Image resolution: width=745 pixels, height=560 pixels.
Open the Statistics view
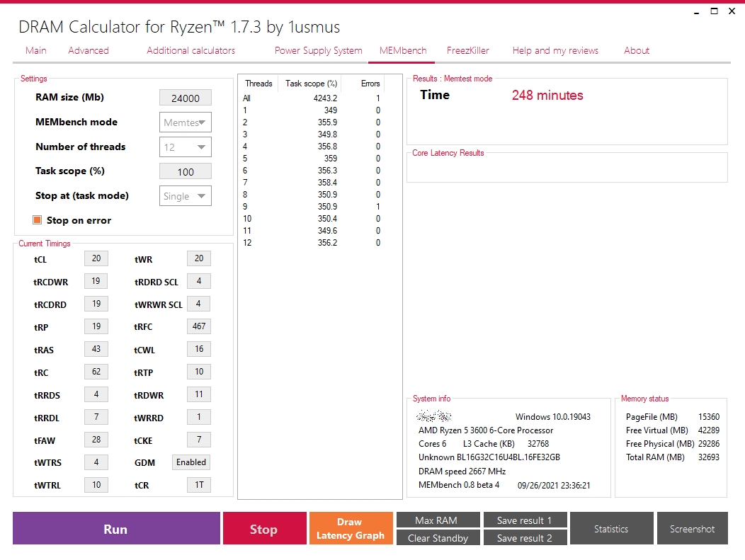(611, 528)
